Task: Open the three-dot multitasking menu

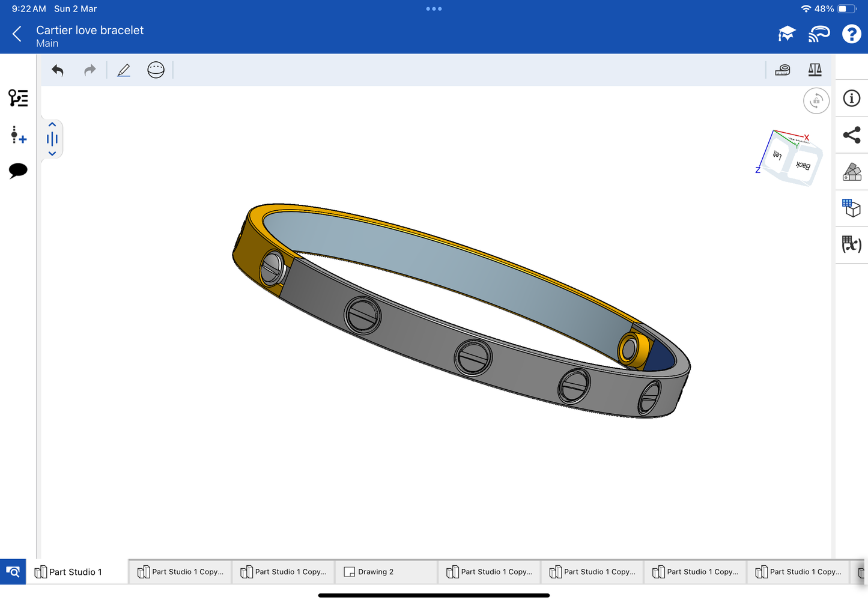Action: point(434,9)
